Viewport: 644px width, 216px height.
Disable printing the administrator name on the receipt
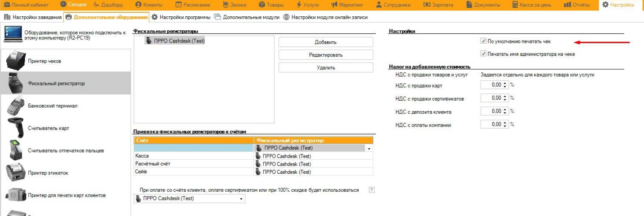pos(483,54)
